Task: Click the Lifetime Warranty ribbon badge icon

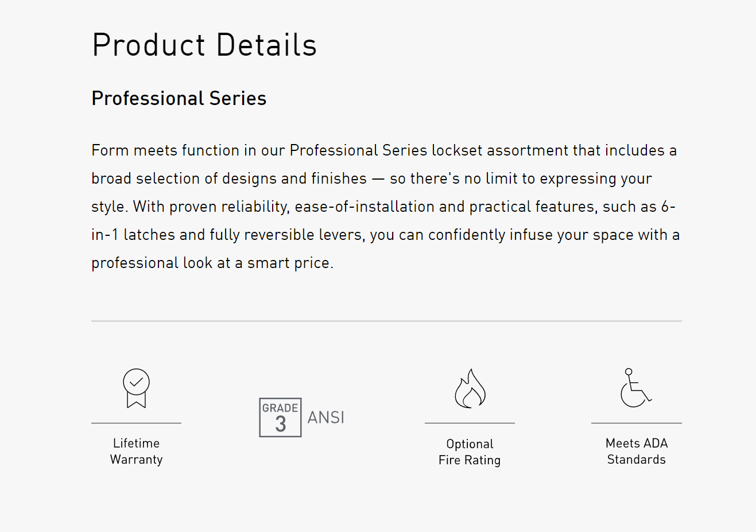Action: tap(136, 388)
